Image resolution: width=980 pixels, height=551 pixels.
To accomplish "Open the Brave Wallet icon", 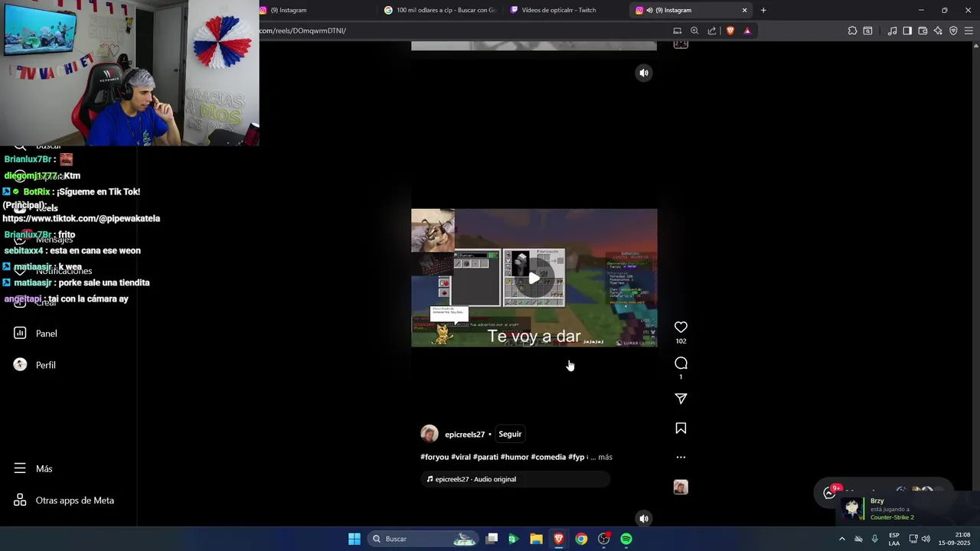I will 923,31.
